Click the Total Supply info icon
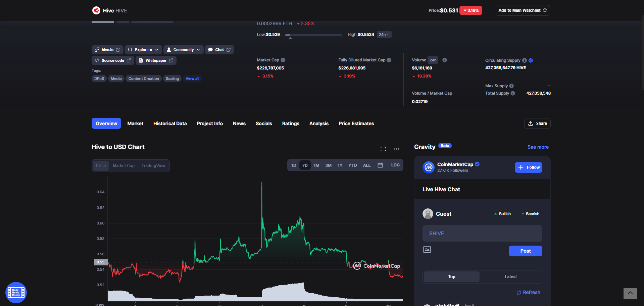 pos(513,93)
